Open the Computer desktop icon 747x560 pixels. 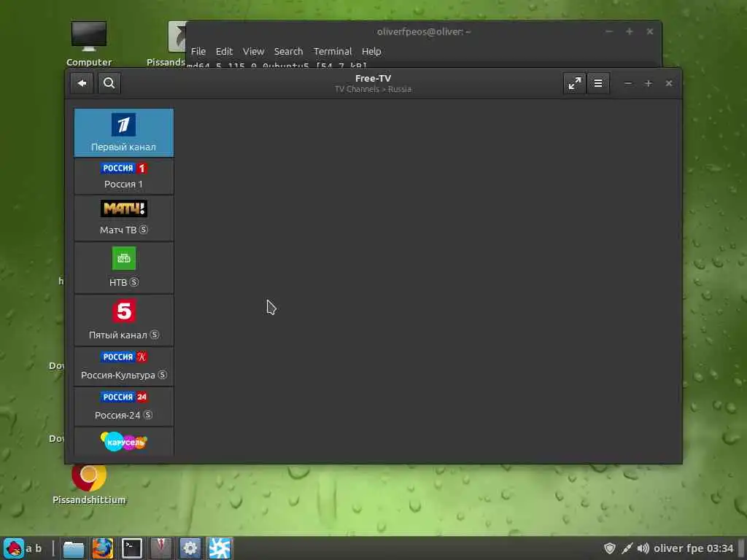[88, 43]
